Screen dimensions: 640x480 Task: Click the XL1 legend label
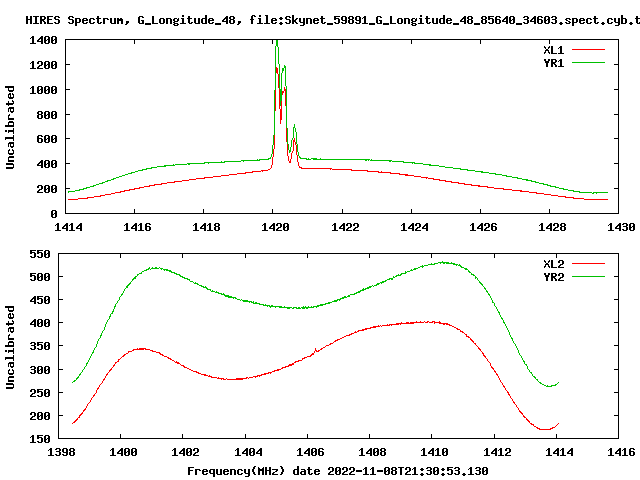553,50
